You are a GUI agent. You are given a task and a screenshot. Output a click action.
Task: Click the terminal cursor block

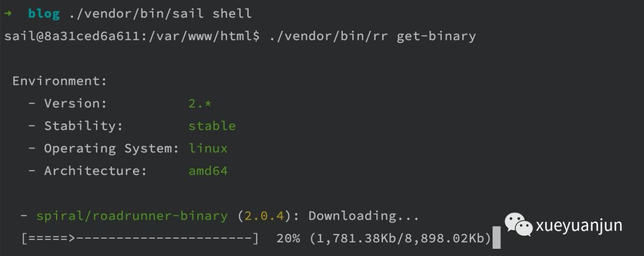coord(496,239)
